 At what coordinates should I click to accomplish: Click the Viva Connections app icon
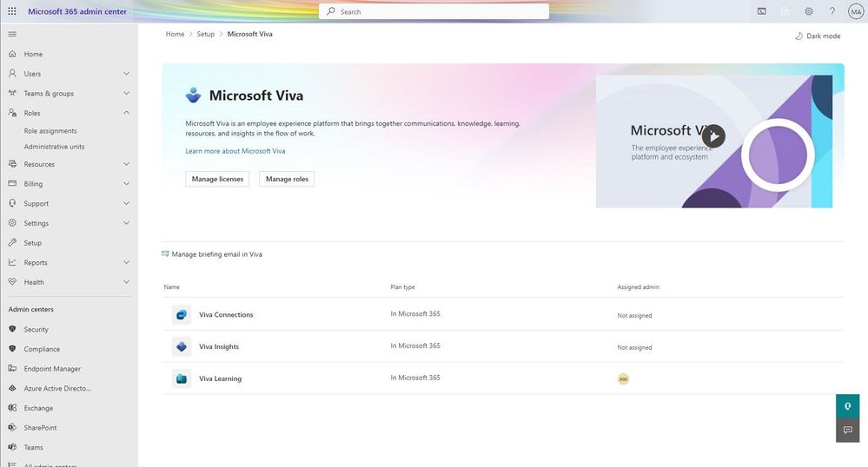coord(181,314)
